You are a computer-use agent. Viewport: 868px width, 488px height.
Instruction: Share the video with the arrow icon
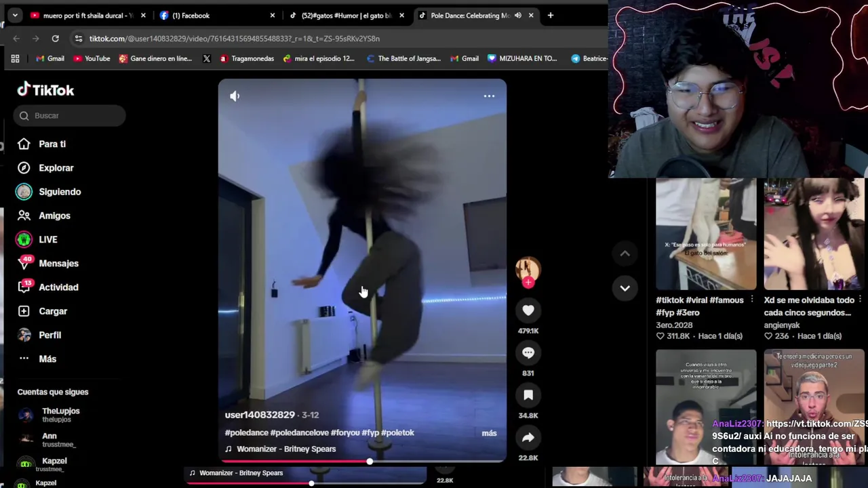coord(528,438)
